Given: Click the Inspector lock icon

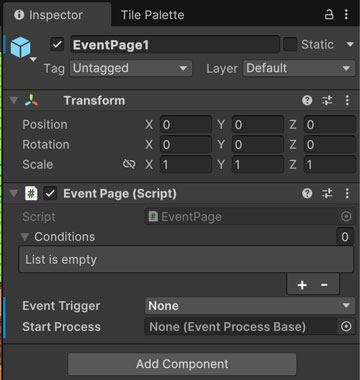Looking at the screenshot, I should pyautogui.click(x=329, y=15).
